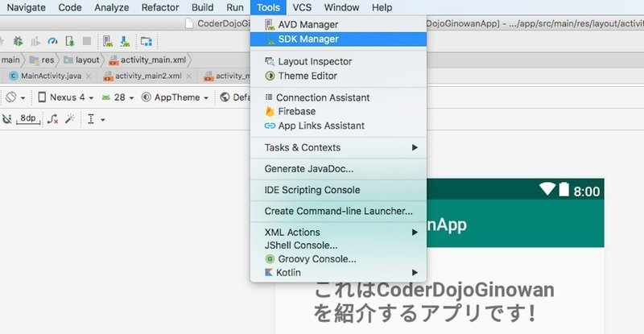The height and width of the screenshot is (334, 644).
Task: Close the open Tools menu
Action: (268, 7)
